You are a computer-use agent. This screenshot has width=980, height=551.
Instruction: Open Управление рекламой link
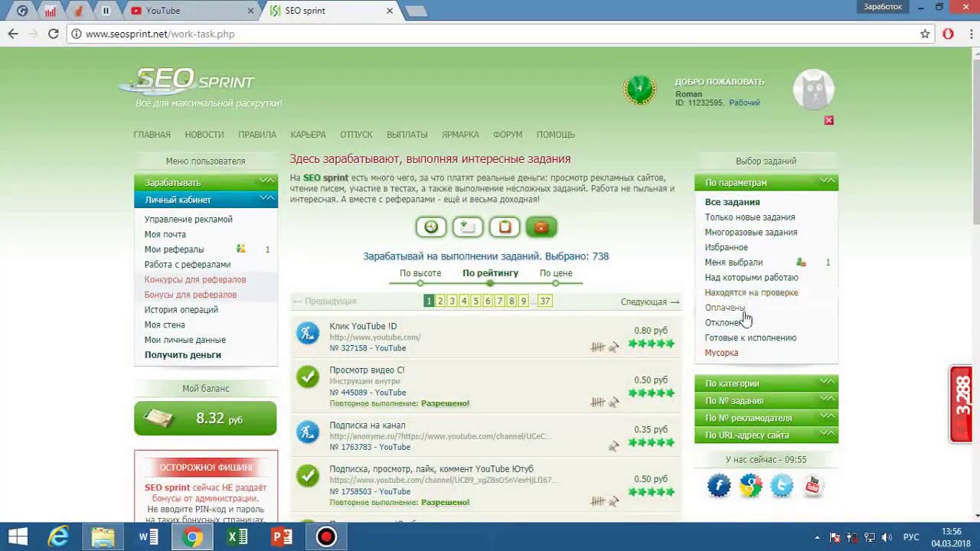pos(188,219)
